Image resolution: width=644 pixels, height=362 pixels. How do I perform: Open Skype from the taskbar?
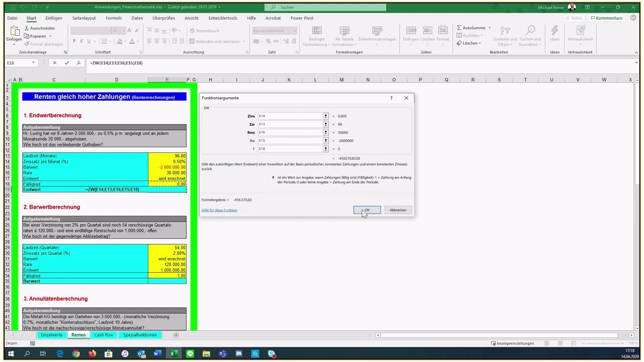click(x=271, y=354)
